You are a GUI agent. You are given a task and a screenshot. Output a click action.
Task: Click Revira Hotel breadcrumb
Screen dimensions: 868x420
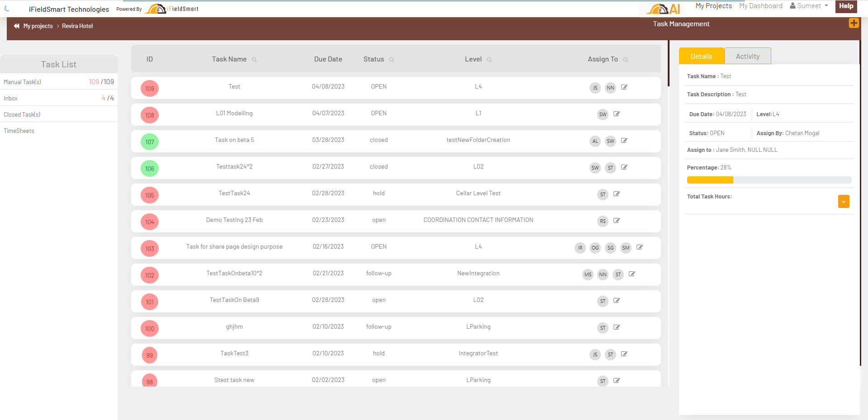point(77,26)
